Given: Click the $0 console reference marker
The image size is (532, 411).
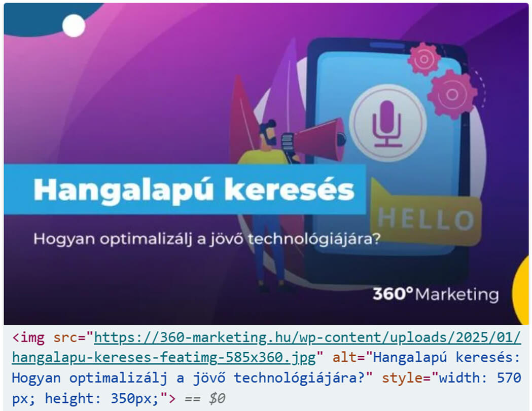Looking at the screenshot, I should click(217, 398).
